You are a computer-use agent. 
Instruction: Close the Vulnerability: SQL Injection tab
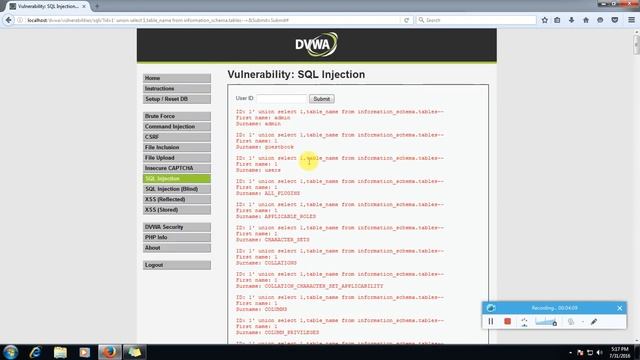pos(84,6)
